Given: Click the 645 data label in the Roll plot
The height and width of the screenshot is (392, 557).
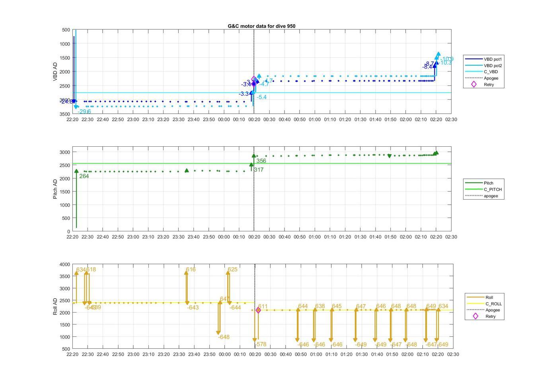Looking at the screenshot, I should coord(337,306).
